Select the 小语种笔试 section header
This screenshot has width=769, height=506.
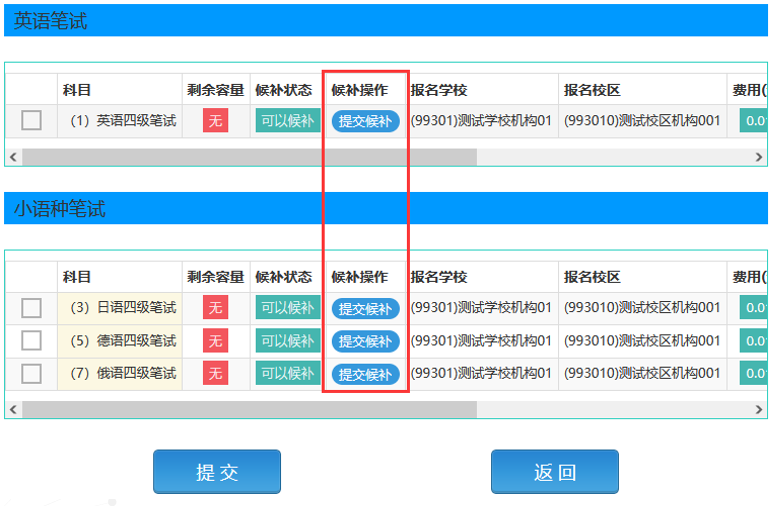[59, 209]
